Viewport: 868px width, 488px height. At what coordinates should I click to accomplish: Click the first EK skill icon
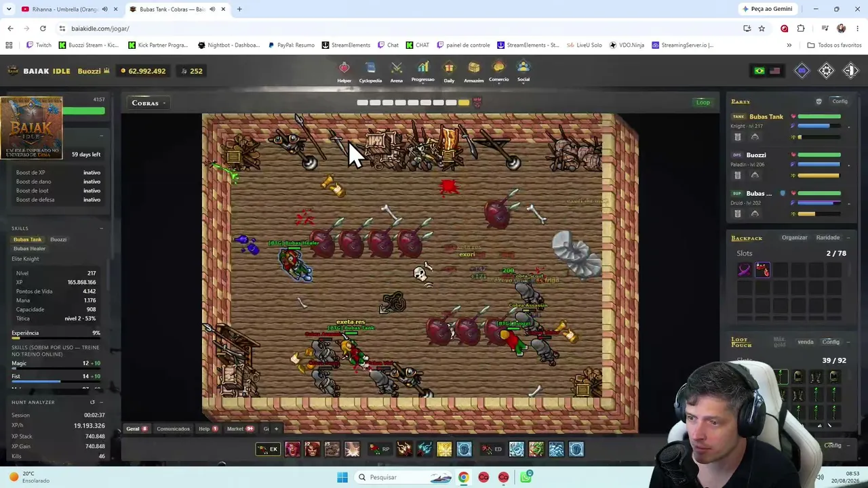click(x=292, y=449)
